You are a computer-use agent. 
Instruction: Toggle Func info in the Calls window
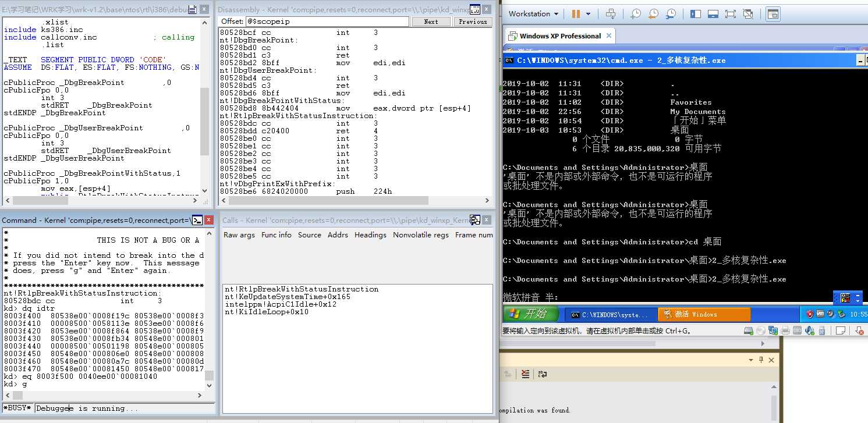tap(277, 235)
